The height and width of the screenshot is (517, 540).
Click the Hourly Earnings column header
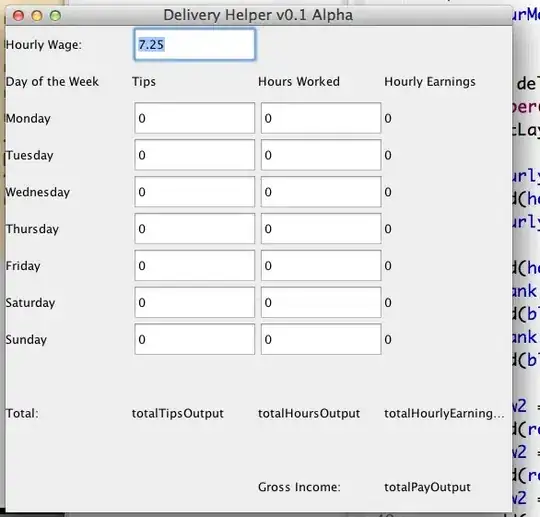point(430,82)
